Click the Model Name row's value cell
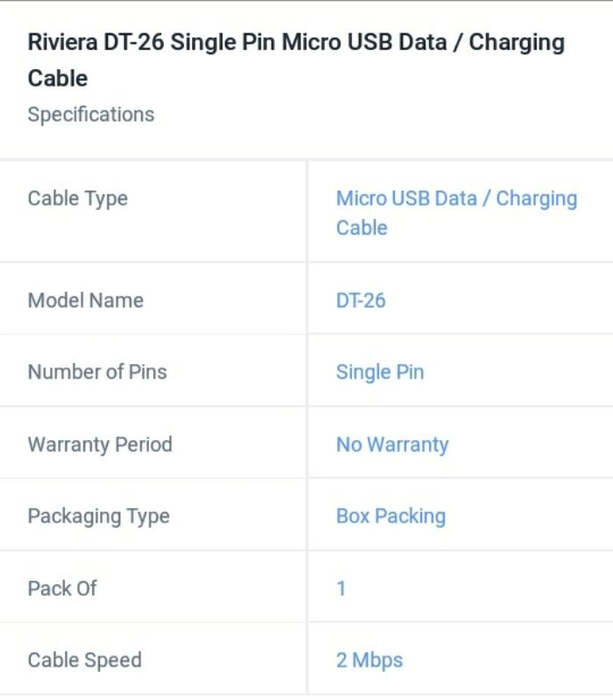The image size is (613, 700). click(461, 299)
